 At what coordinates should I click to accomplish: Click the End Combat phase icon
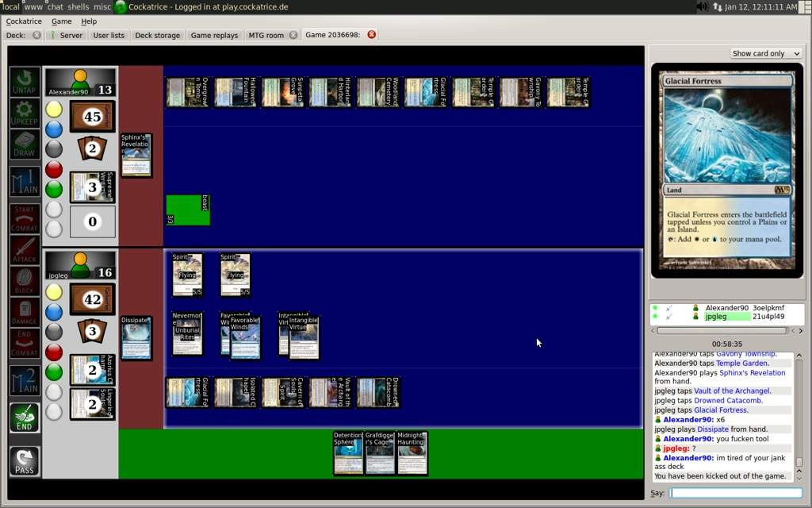click(25, 343)
